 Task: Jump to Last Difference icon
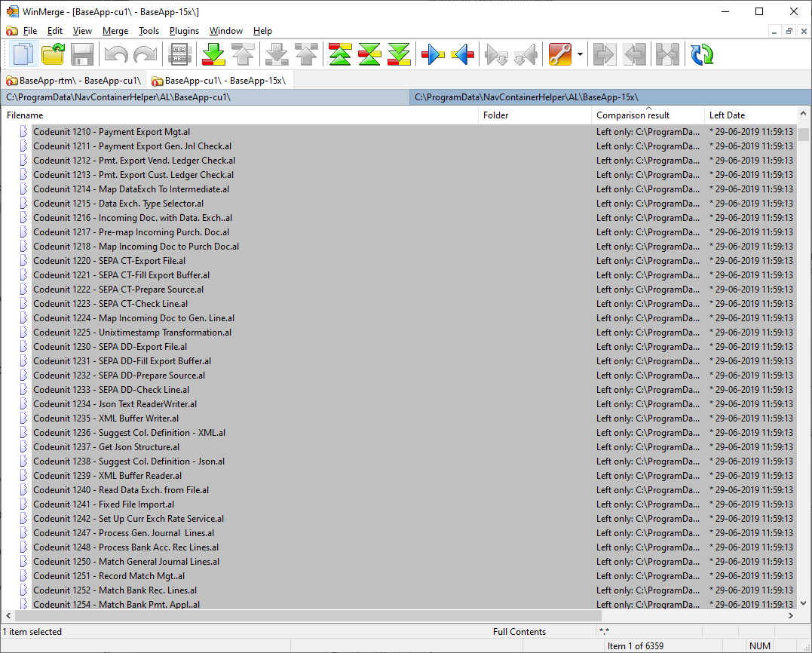tap(400, 54)
